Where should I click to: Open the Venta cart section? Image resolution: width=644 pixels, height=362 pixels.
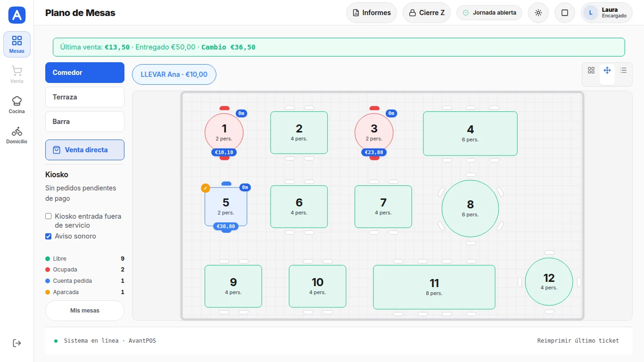pyautogui.click(x=17, y=74)
